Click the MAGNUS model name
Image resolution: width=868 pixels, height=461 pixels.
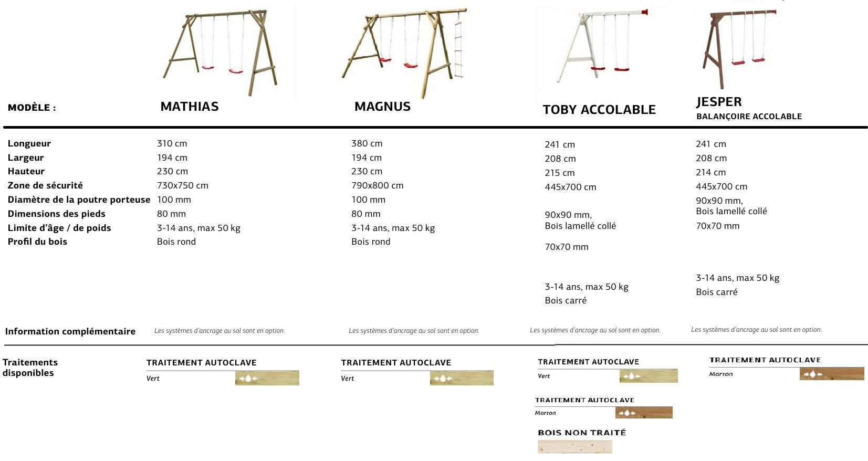[382, 107]
